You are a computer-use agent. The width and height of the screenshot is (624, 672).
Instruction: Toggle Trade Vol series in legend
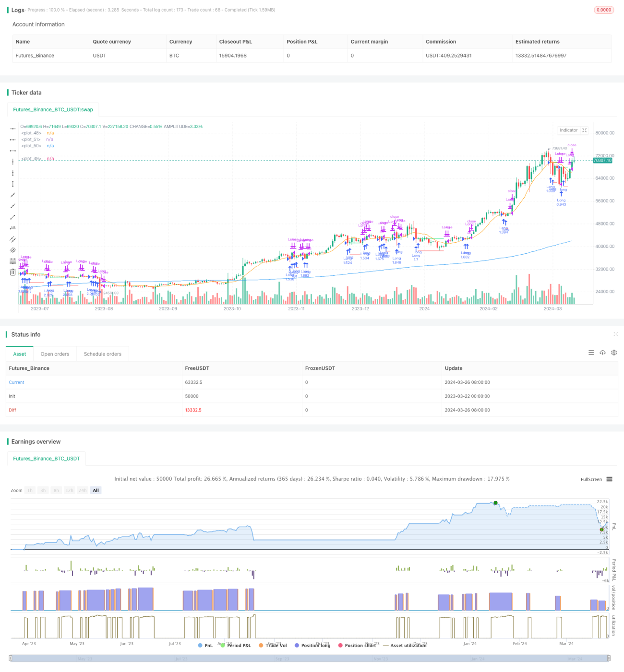pyautogui.click(x=273, y=646)
